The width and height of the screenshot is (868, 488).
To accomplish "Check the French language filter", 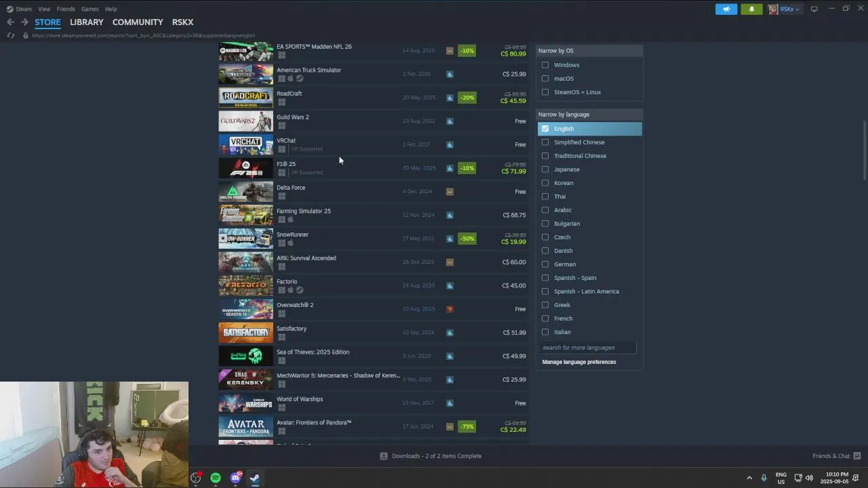I will [x=545, y=319].
